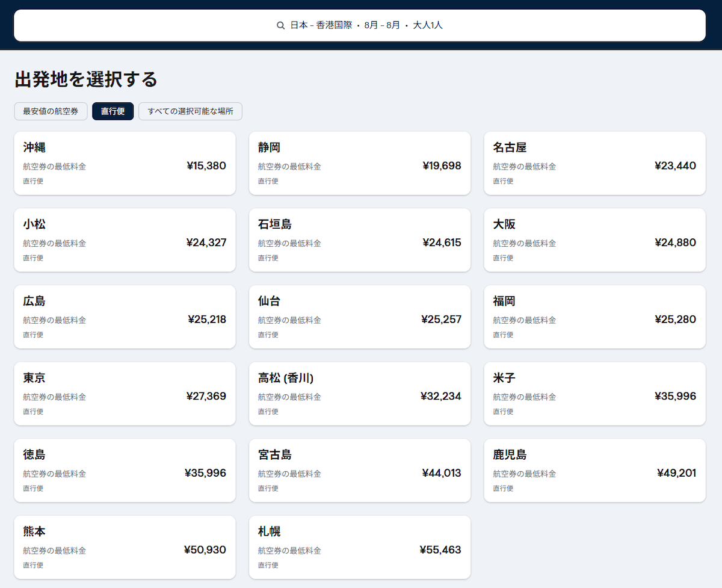Select the すべての選択可能な場所 filter
This screenshot has width=722, height=588.
click(x=190, y=111)
